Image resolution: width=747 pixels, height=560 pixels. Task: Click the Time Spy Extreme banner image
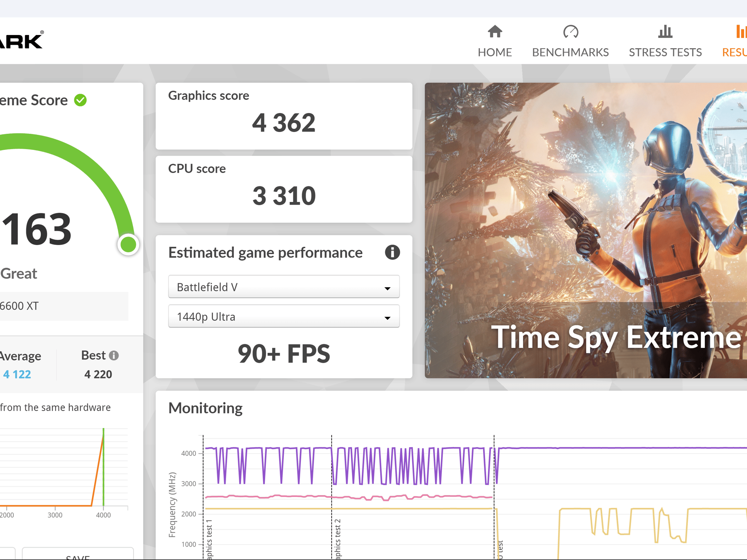586,230
